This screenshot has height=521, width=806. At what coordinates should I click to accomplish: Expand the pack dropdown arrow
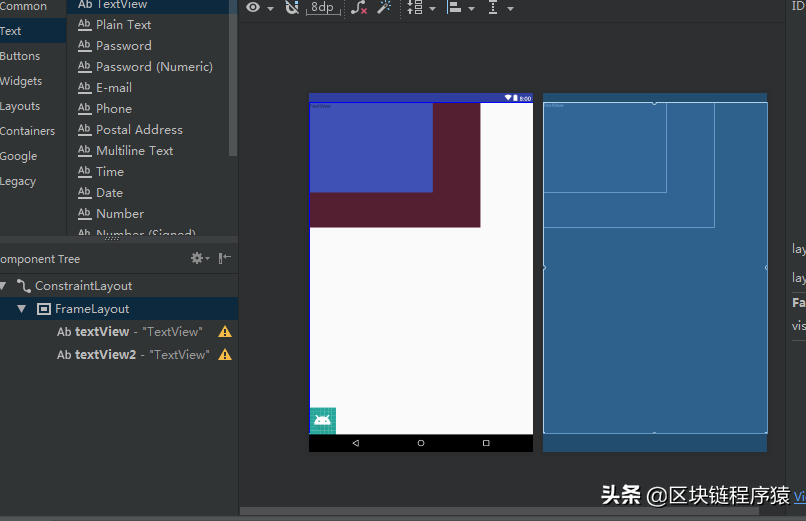432,9
